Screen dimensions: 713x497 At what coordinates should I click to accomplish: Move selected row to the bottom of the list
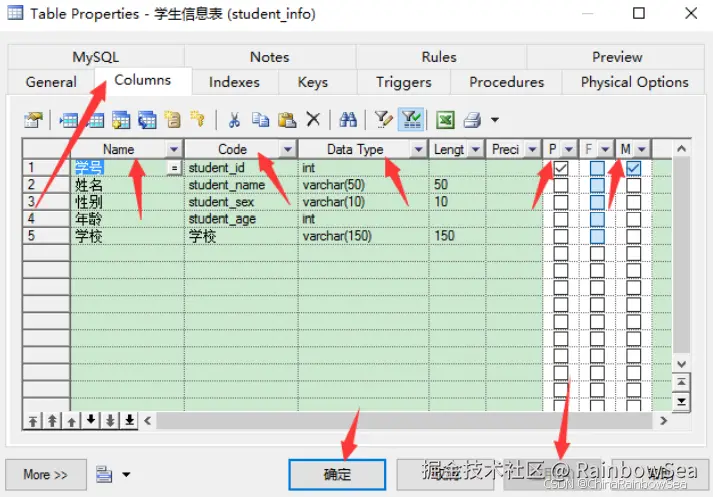130,421
